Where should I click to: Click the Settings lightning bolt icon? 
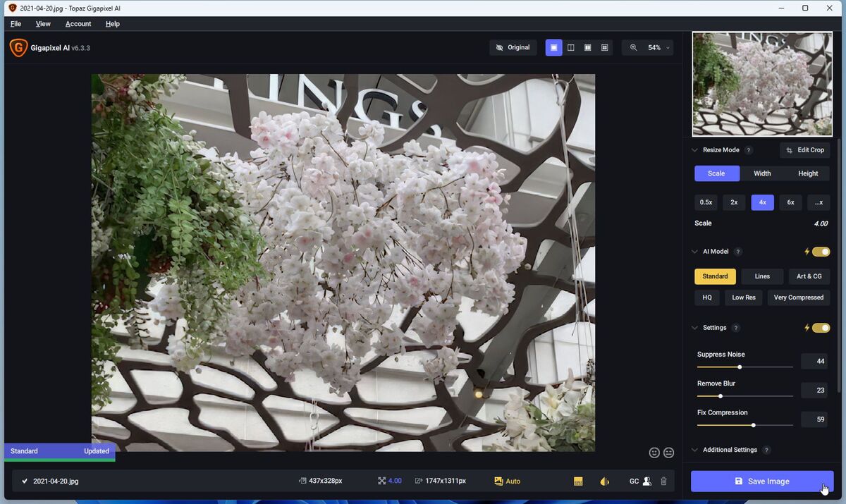[807, 328]
